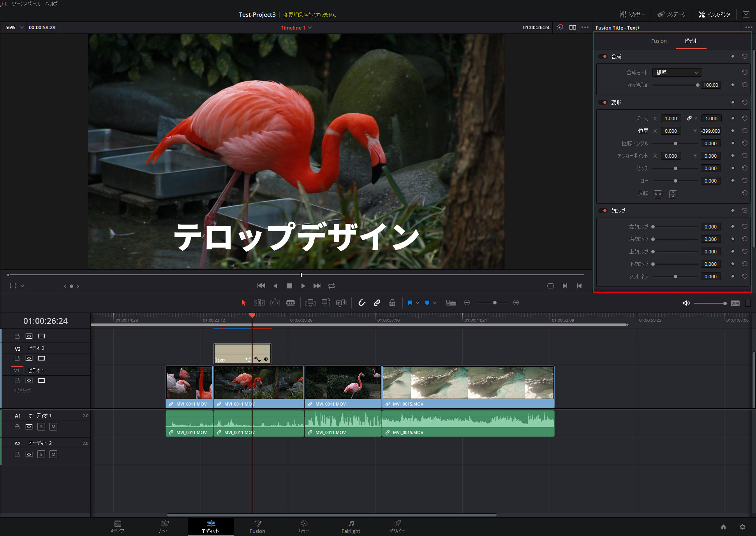Screen dimensions: 756x536
Task: Flip the clip horizontally in inspector
Action: click(658, 194)
